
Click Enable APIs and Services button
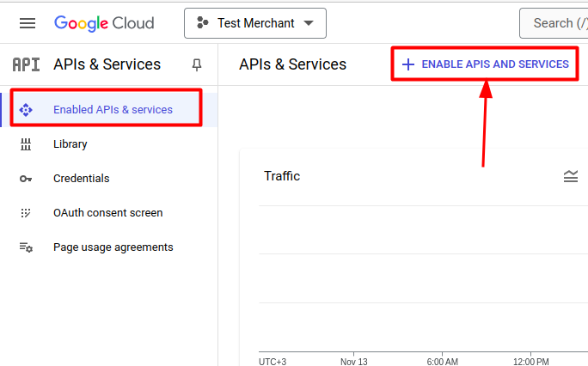coord(485,64)
